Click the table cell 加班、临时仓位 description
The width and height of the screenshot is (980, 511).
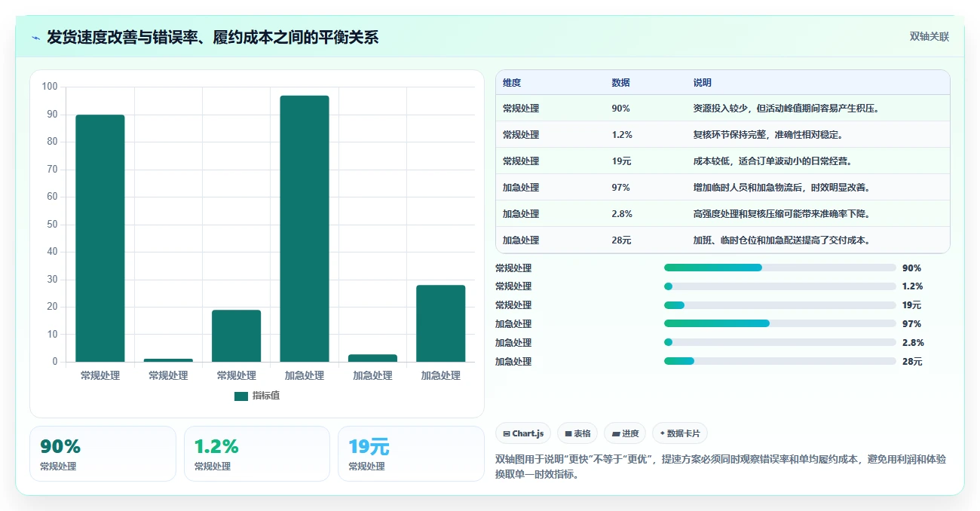[x=782, y=240]
